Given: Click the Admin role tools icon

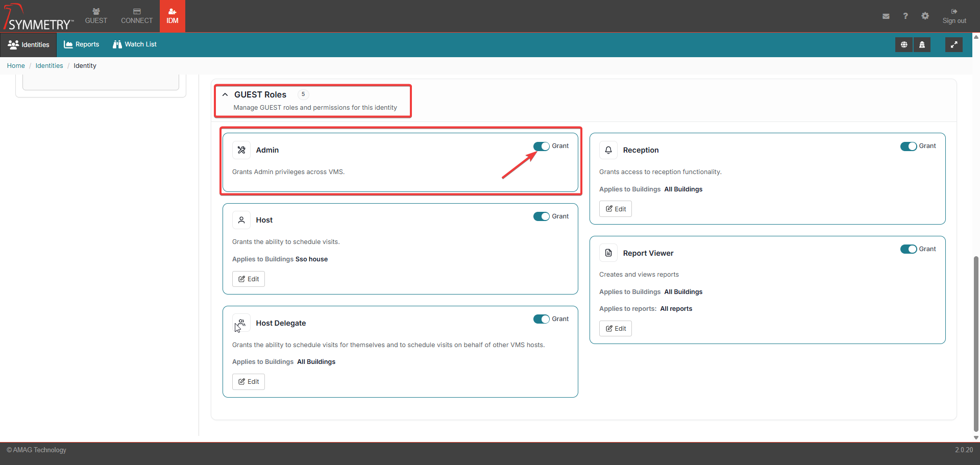Looking at the screenshot, I should pyautogui.click(x=241, y=150).
